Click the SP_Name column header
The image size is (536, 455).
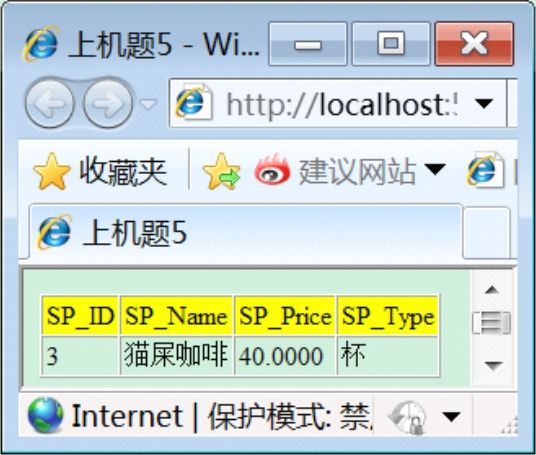[x=176, y=316]
